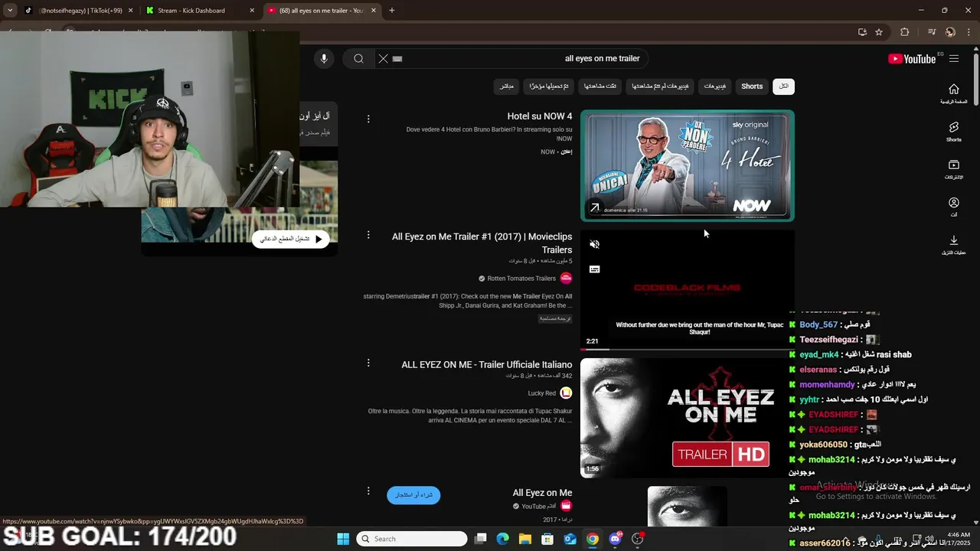980x551 pixels.
Task: Open ALL EYEZ ON ME Trailer Ufficiale Italiano title
Action: point(487,365)
